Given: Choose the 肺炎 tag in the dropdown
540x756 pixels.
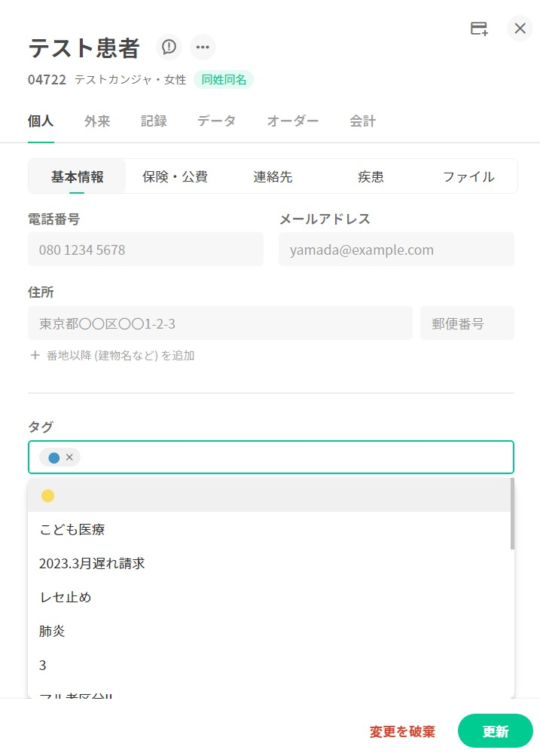Looking at the screenshot, I should 53,631.
